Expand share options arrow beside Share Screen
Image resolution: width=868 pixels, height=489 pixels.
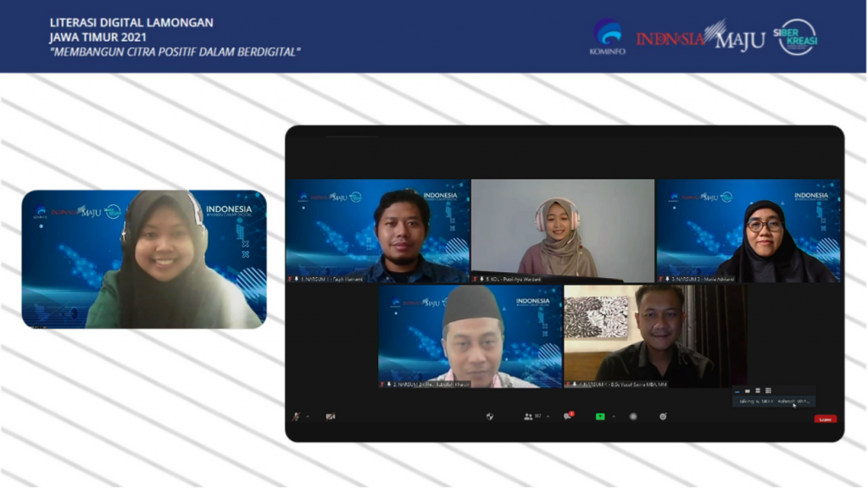(x=613, y=417)
